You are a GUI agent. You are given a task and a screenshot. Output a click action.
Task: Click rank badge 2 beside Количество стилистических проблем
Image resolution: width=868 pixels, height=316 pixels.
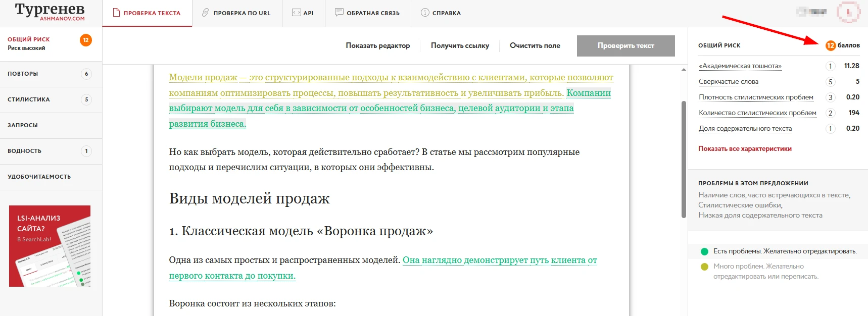click(x=830, y=113)
